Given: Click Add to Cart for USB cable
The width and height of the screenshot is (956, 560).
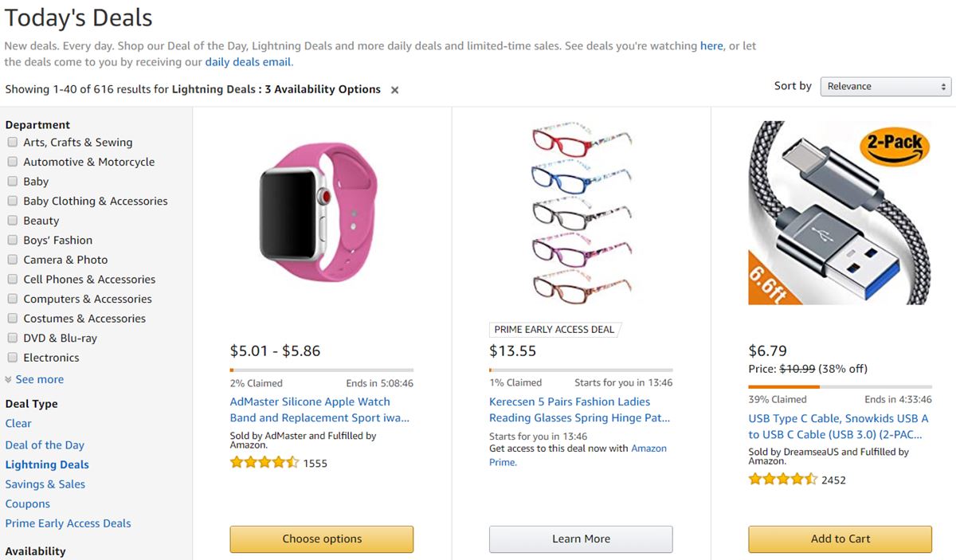Looking at the screenshot, I should (840, 538).
